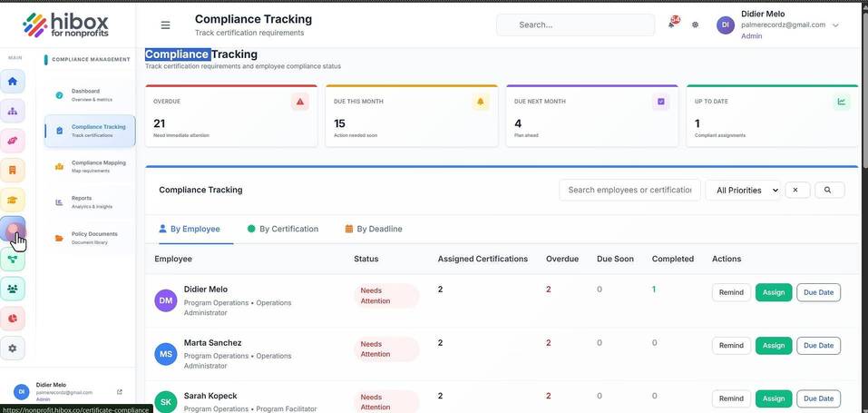Screen dimensions: 868x413
Task: Open the red pie chart sidebar icon
Action: 13,319
